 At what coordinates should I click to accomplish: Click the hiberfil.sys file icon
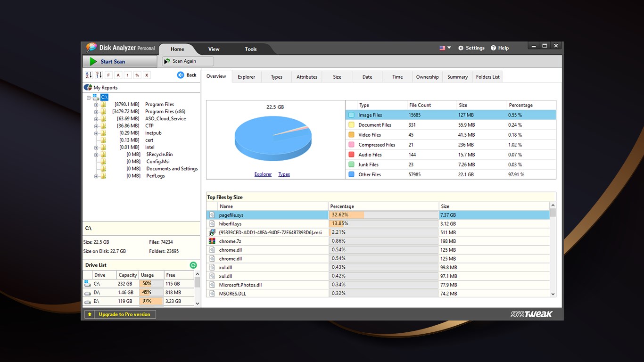(x=212, y=224)
